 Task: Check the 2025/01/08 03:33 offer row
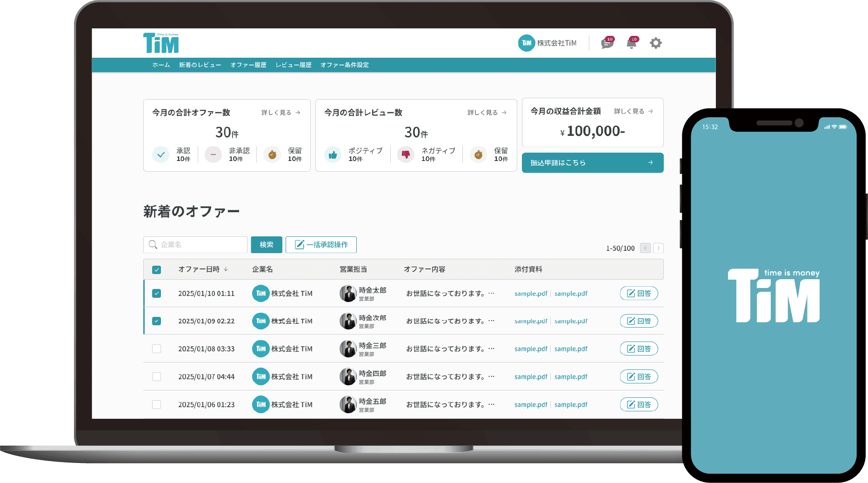point(157,349)
